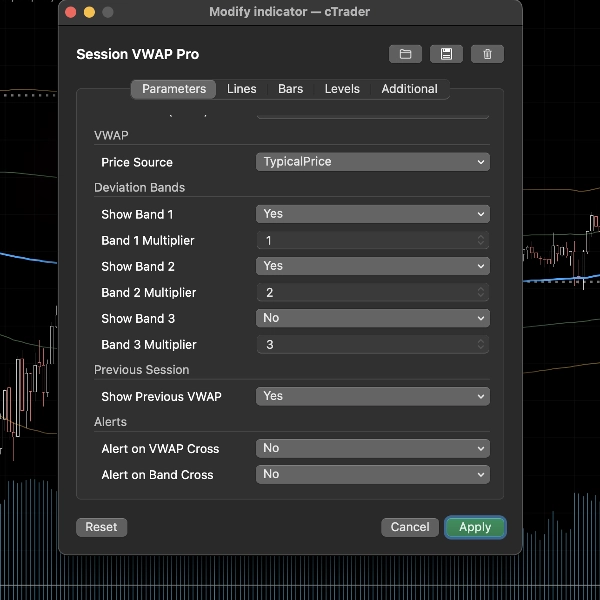The width and height of the screenshot is (600, 600).
Task: Open the Show Previous VWAP dropdown
Action: click(373, 396)
